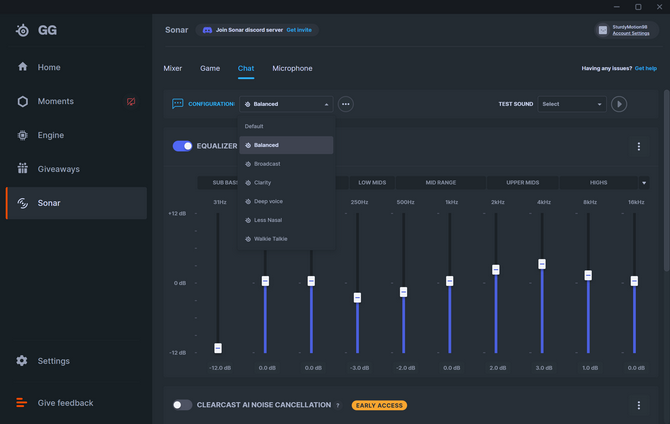Click the chat configuration speech bubble icon
The width and height of the screenshot is (670, 424).
(178, 104)
